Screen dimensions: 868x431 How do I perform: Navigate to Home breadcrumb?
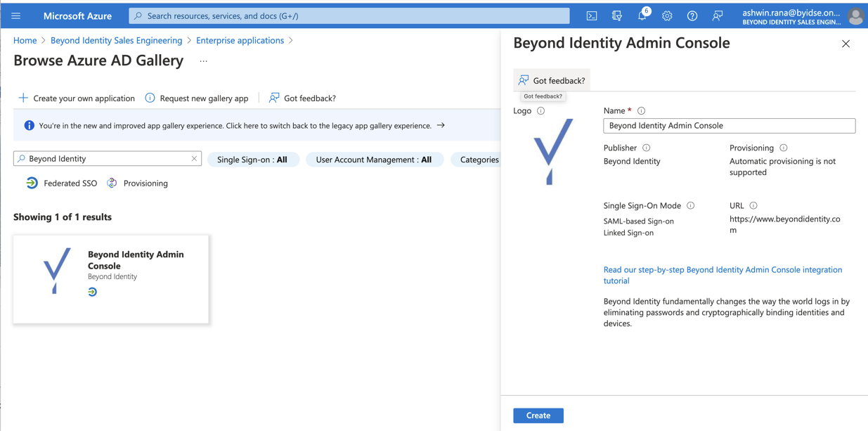tap(25, 41)
